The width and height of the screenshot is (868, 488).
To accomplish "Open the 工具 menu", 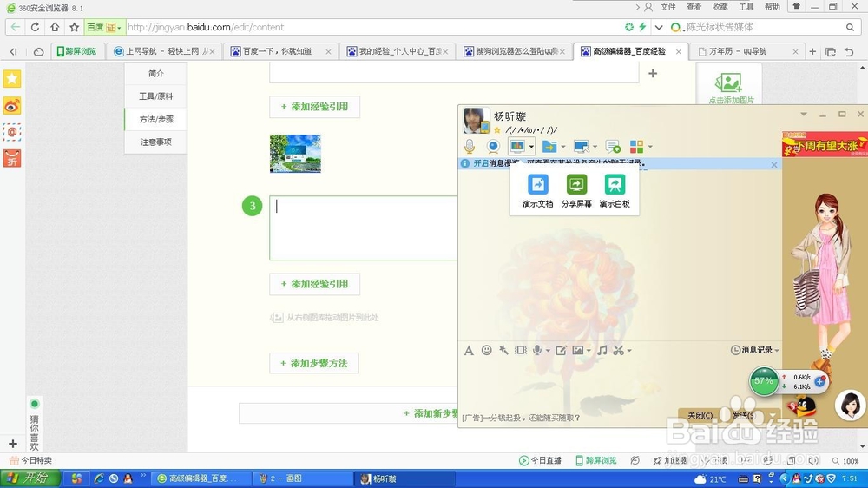I will [x=746, y=7].
